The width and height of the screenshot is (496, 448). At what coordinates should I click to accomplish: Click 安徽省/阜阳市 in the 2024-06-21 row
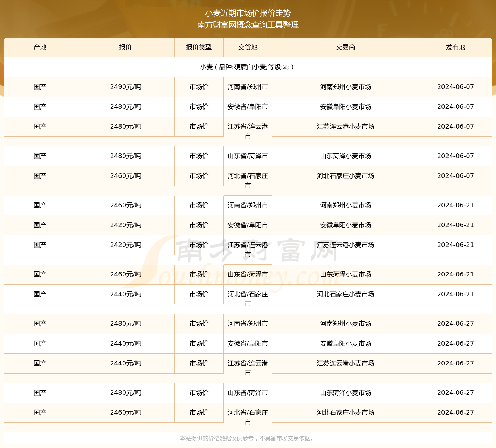(x=248, y=225)
